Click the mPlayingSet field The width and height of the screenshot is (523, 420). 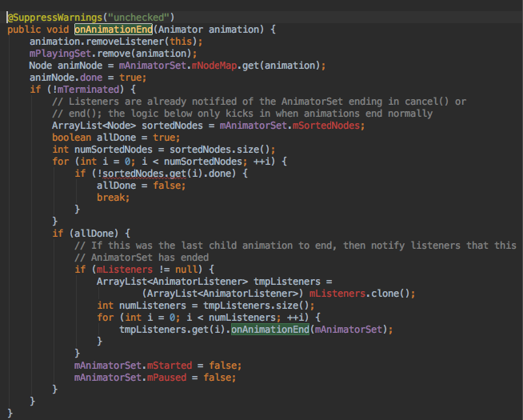60,54
